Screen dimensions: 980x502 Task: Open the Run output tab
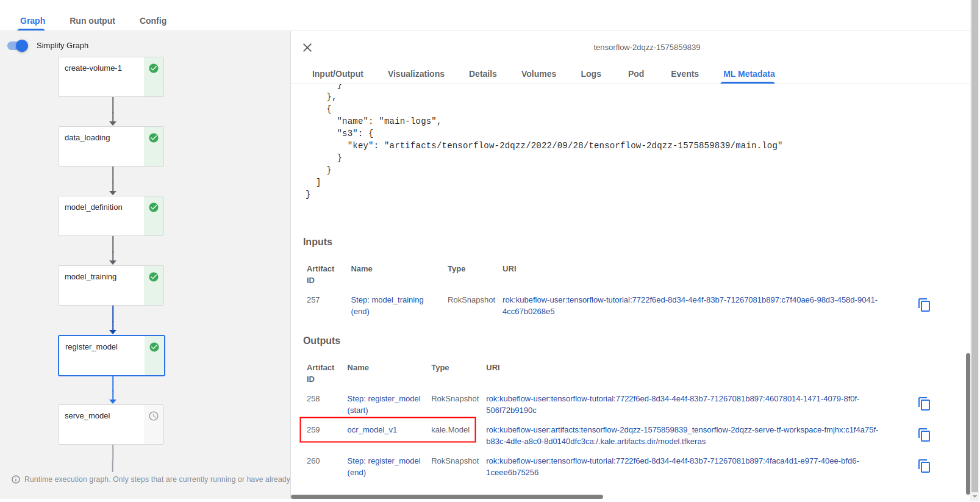[x=92, y=21]
